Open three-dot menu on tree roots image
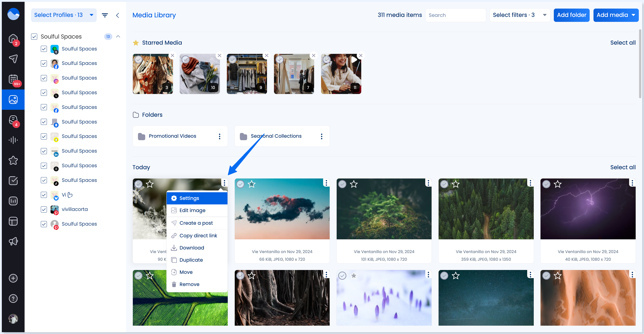 click(x=326, y=275)
